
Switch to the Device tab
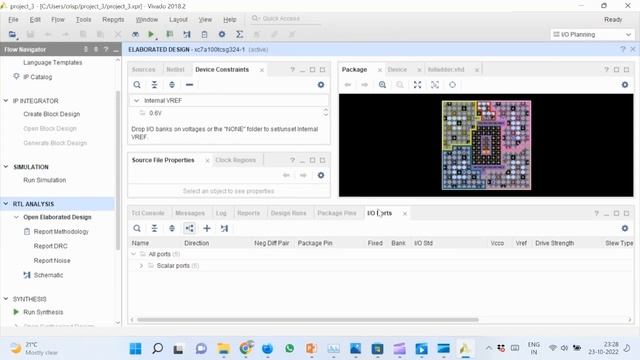(397, 69)
